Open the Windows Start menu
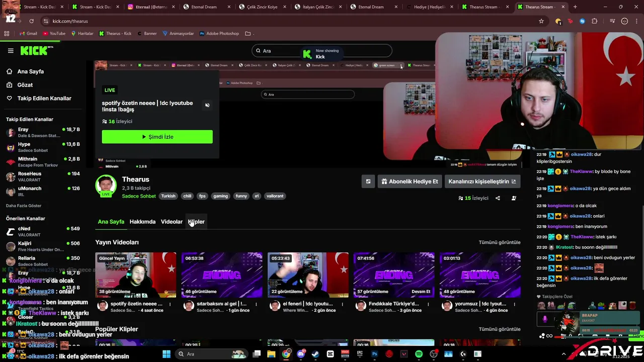This screenshot has height=362, width=644. 167,354
